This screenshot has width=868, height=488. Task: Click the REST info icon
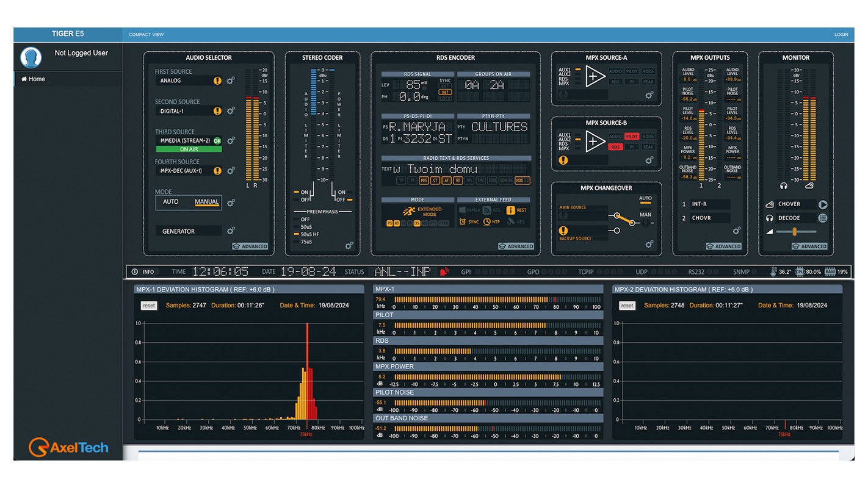pos(511,210)
